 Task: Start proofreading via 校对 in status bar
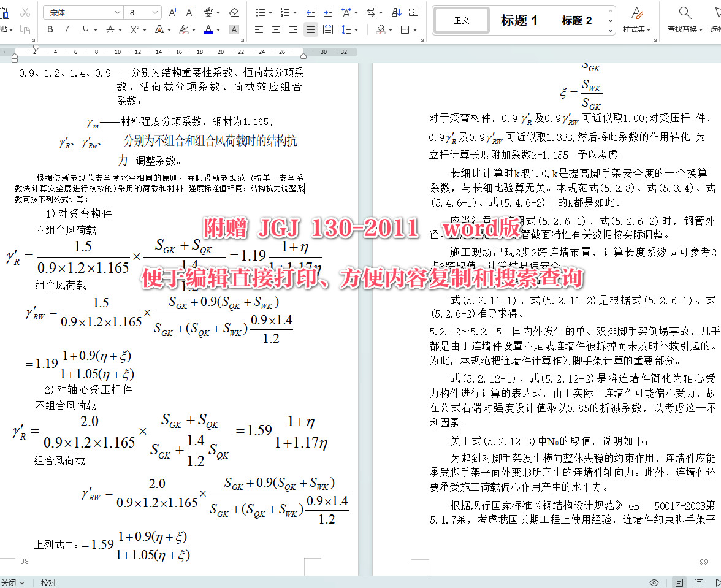click(x=48, y=582)
